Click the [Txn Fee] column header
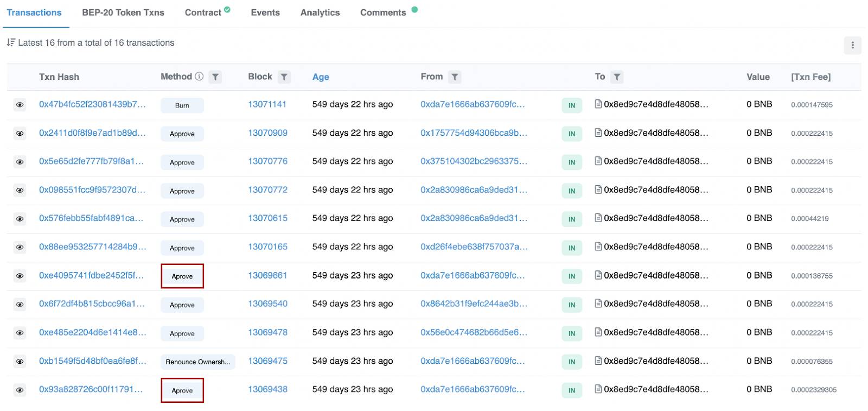The height and width of the screenshot is (411, 868). (810, 77)
